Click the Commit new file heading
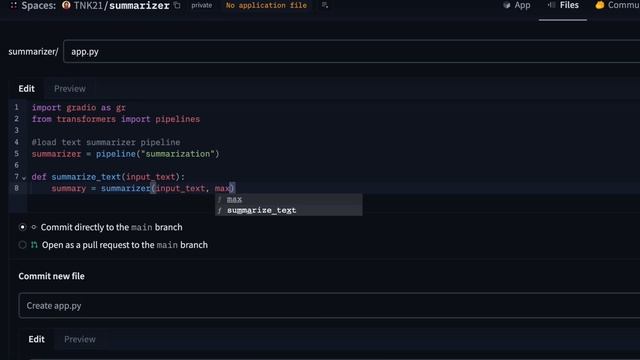The height and width of the screenshot is (360, 640). [51, 276]
